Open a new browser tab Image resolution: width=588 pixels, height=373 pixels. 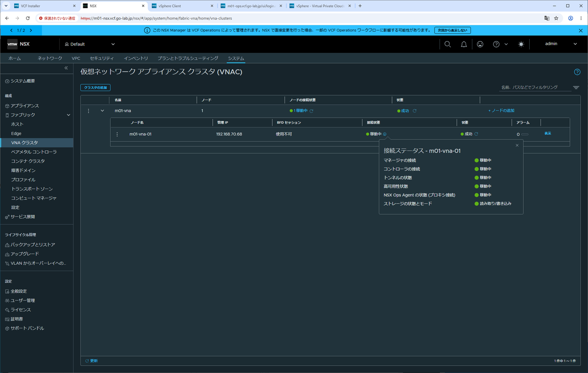point(360,6)
